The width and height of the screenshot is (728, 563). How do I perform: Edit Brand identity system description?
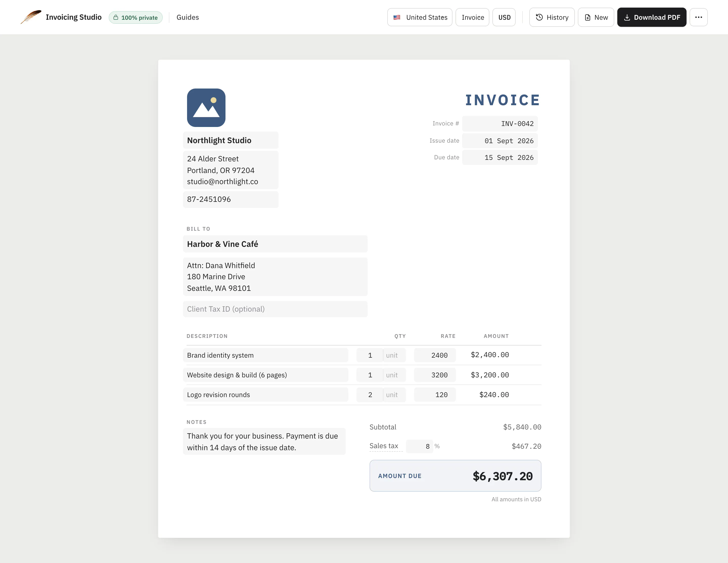(x=265, y=355)
